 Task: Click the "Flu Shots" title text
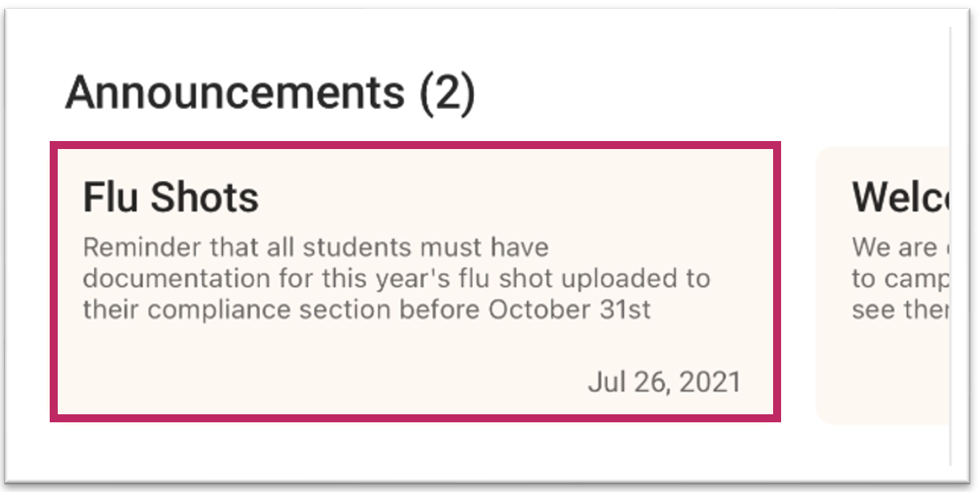pos(171,197)
